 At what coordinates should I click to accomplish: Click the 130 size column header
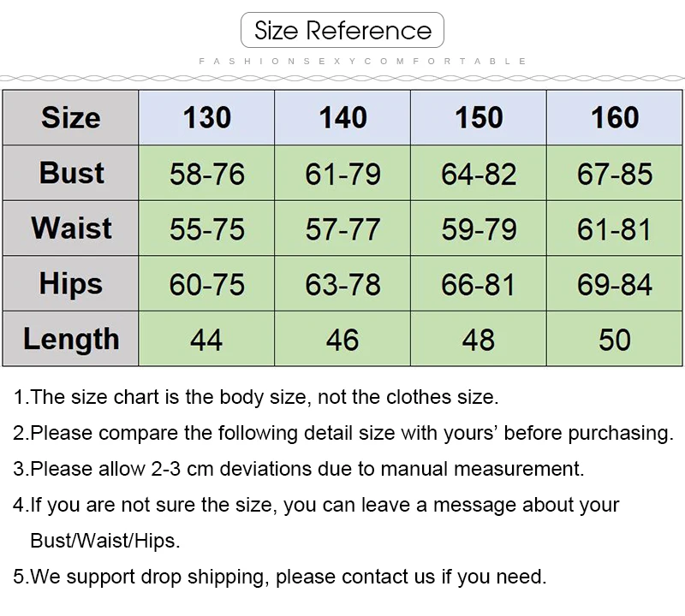206,117
